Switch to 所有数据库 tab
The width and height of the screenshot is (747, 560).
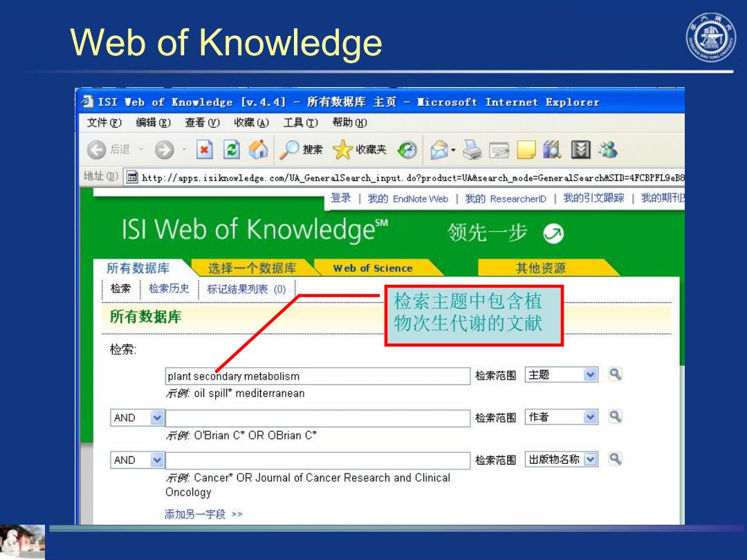click(138, 268)
